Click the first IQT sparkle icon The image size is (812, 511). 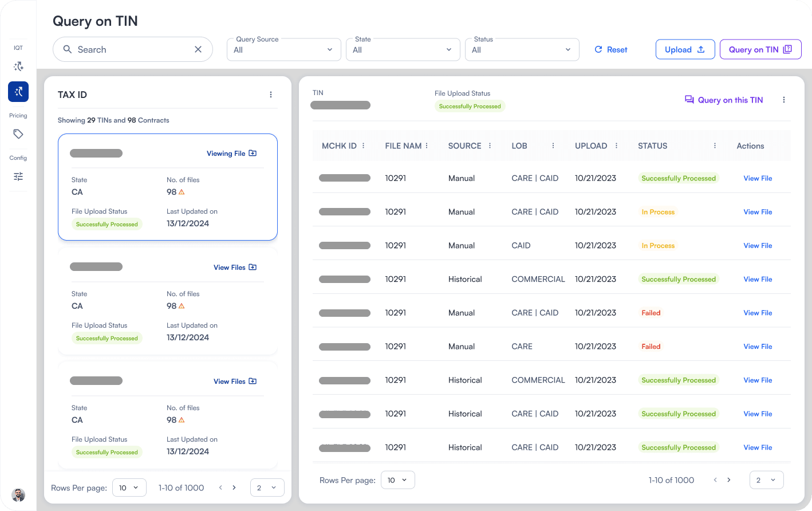(18, 66)
